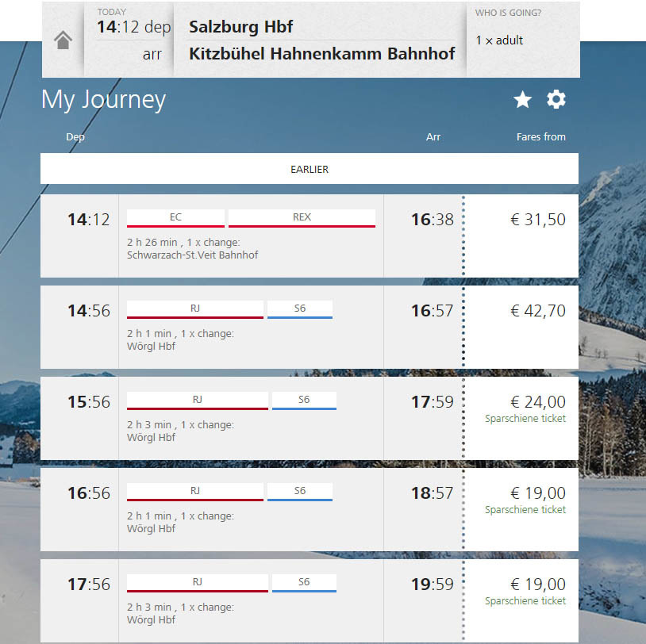Click the REX train segment bar
This screenshot has width=646, height=644.
coord(302,218)
